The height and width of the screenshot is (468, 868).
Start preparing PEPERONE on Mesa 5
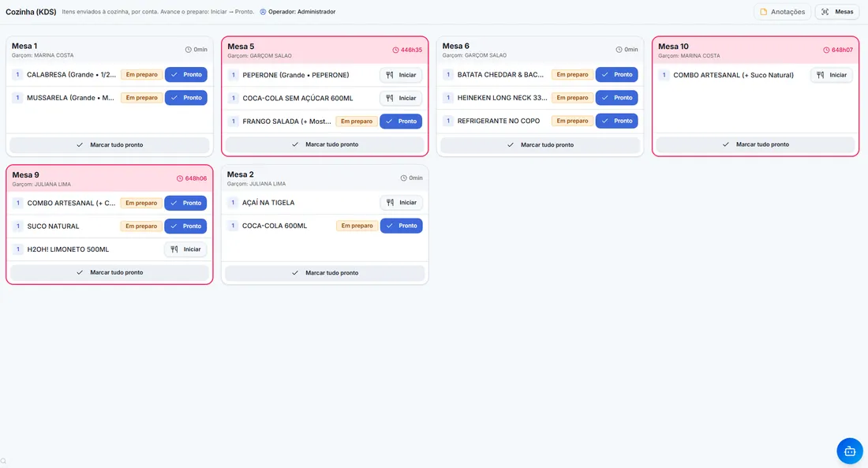point(401,75)
